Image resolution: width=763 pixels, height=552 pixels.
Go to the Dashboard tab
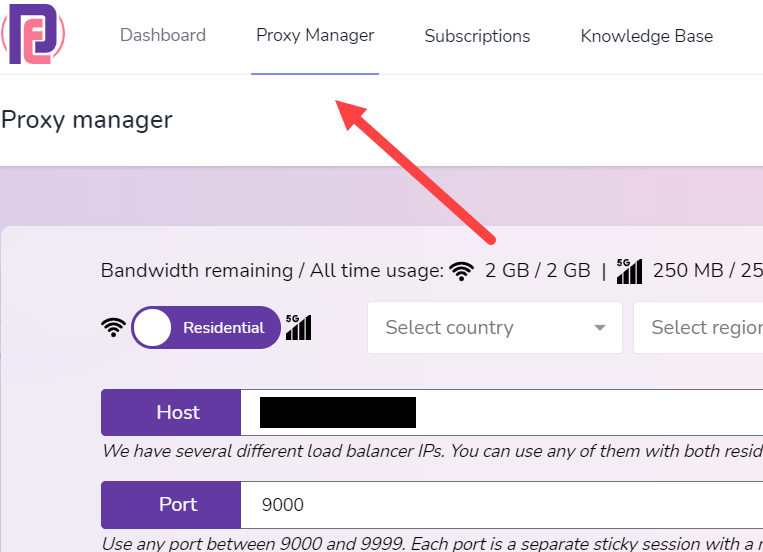point(163,35)
